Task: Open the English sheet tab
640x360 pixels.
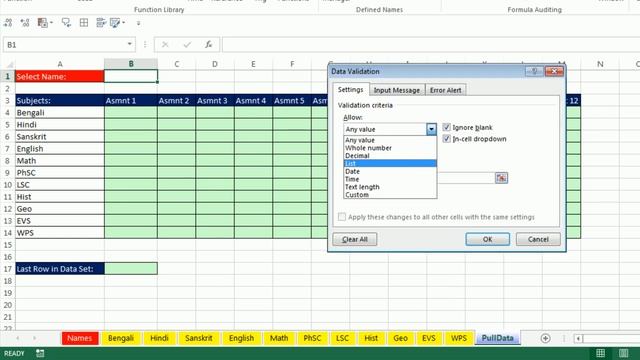Action: pos(241,338)
